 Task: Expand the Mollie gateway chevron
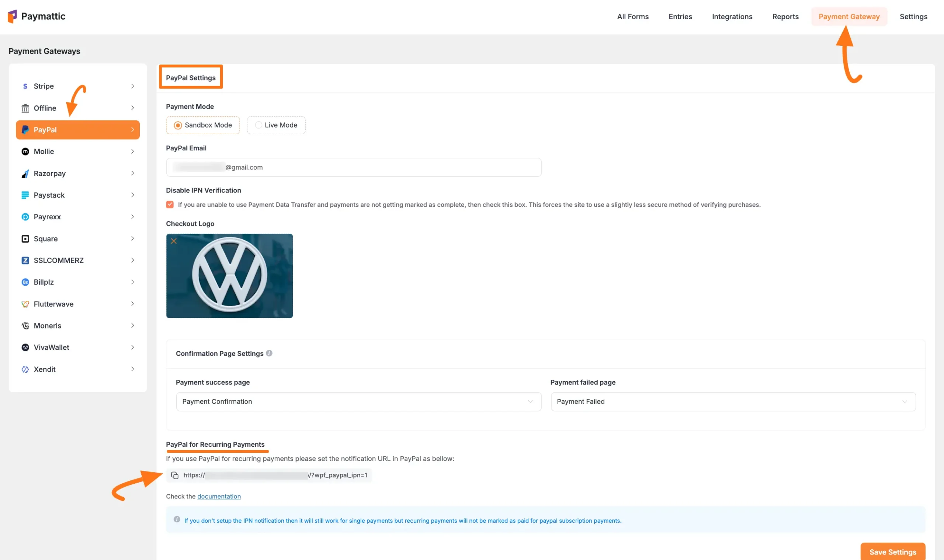click(x=132, y=151)
